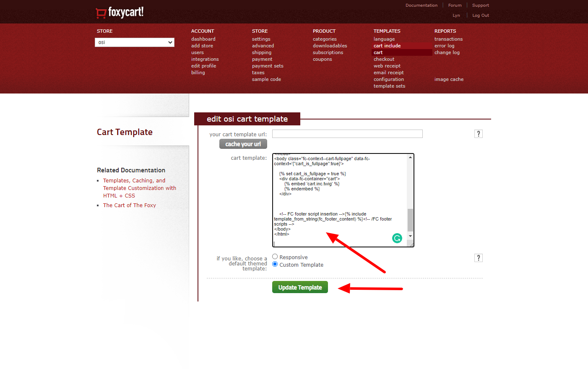588x369 pixels.
Task: Open the Forum link
Action: [x=455, y=5]
